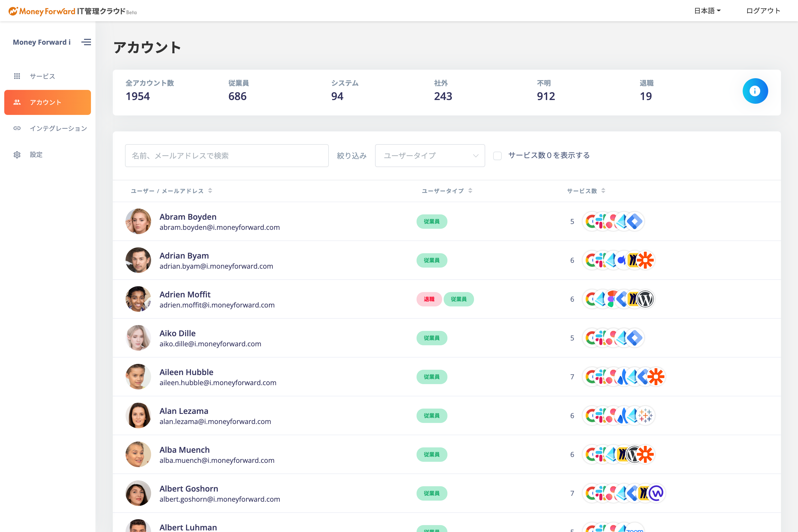
Task: Click Tableau icon in Alan Lezama row
Action: (x=645, y=415)
